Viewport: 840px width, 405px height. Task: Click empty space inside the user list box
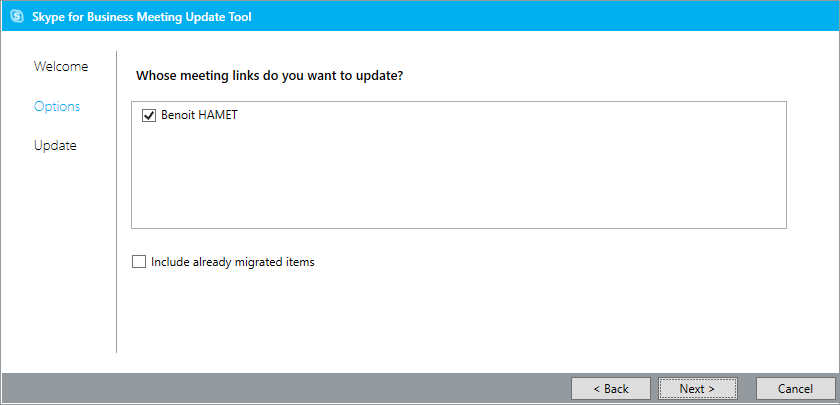(458, 178)
